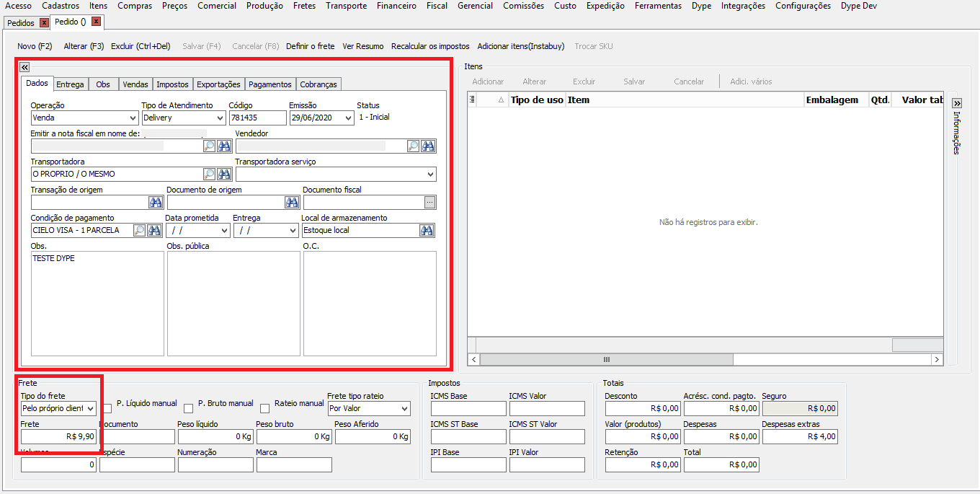
Task: Switch to the Entrega tab
Action: [71, 84]
